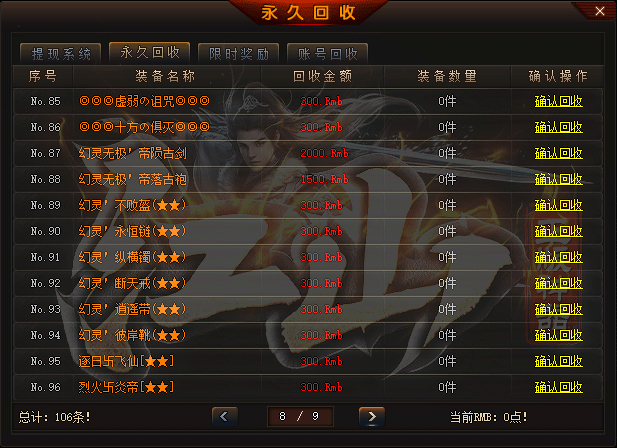
Task: Select the 逐日与飞仙 item name row
Action: click(126, 361)
